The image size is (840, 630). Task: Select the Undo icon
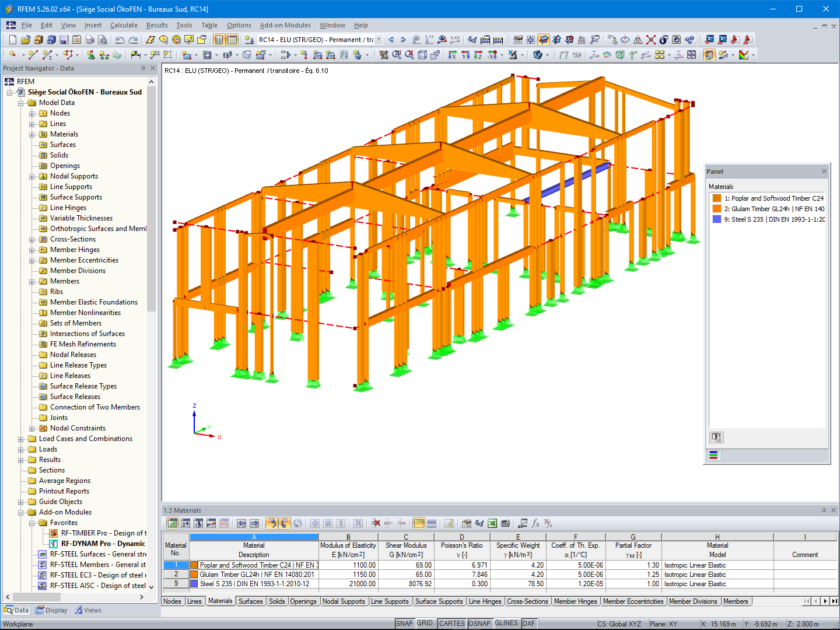[x=121, y=39]
